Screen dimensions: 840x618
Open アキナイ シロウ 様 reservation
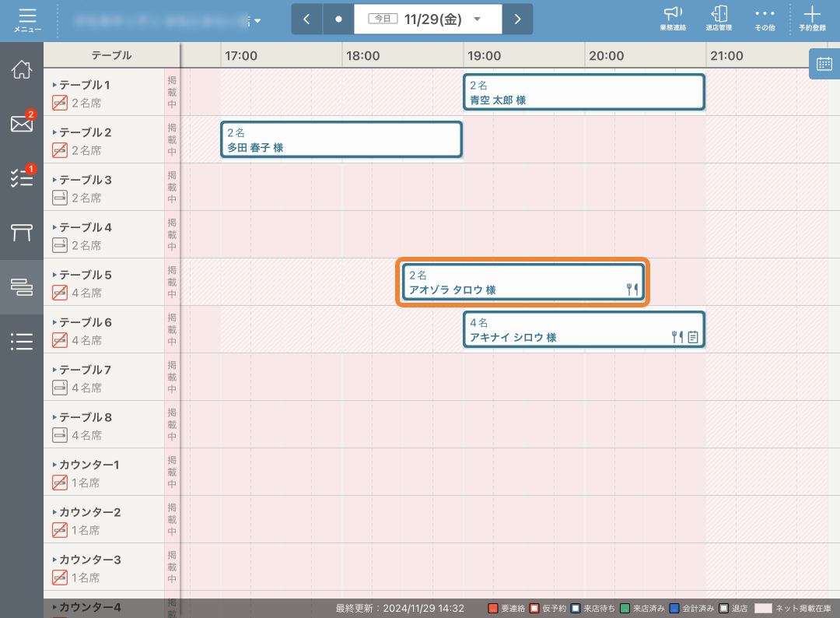point(584,329)
